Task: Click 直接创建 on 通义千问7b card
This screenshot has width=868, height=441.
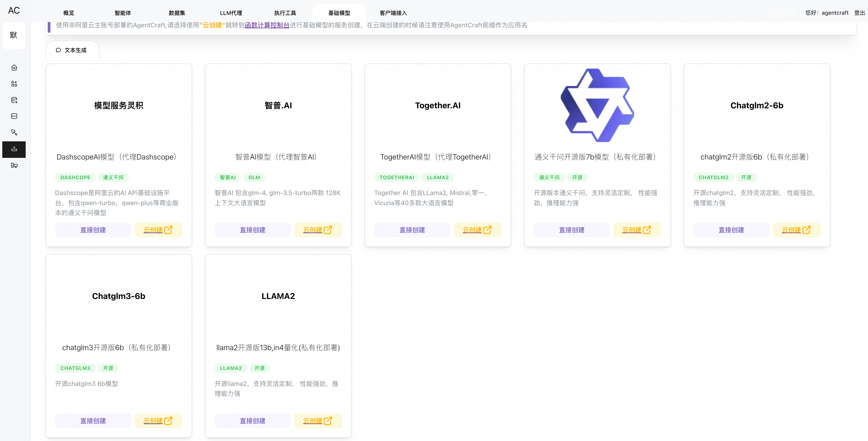Action: coord(572,230)
